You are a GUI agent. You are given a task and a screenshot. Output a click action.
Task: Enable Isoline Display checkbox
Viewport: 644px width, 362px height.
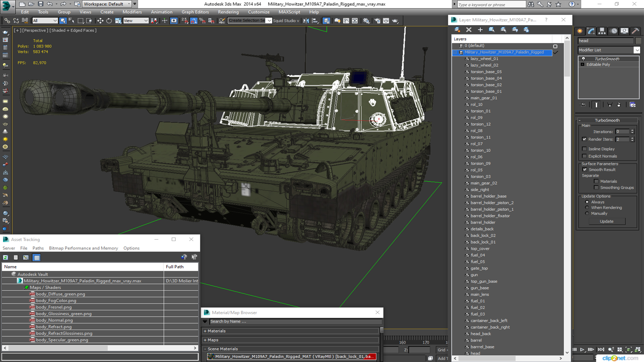584,149
